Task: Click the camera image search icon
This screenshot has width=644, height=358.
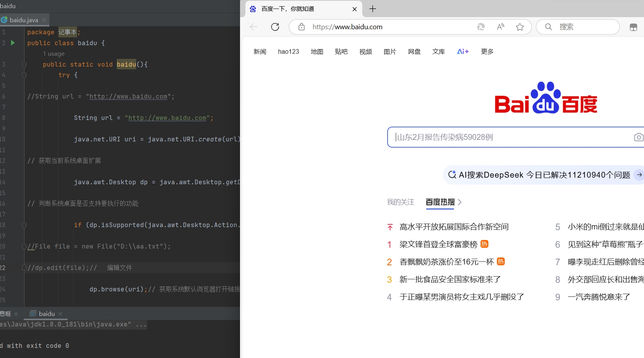Action: [639, 137]
